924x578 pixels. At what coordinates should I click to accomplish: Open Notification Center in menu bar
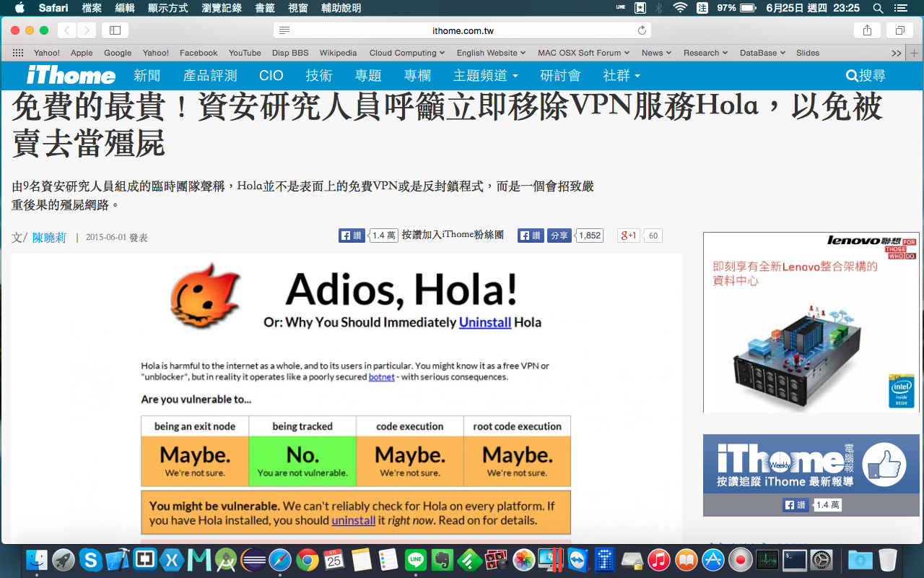pos(900,8)
